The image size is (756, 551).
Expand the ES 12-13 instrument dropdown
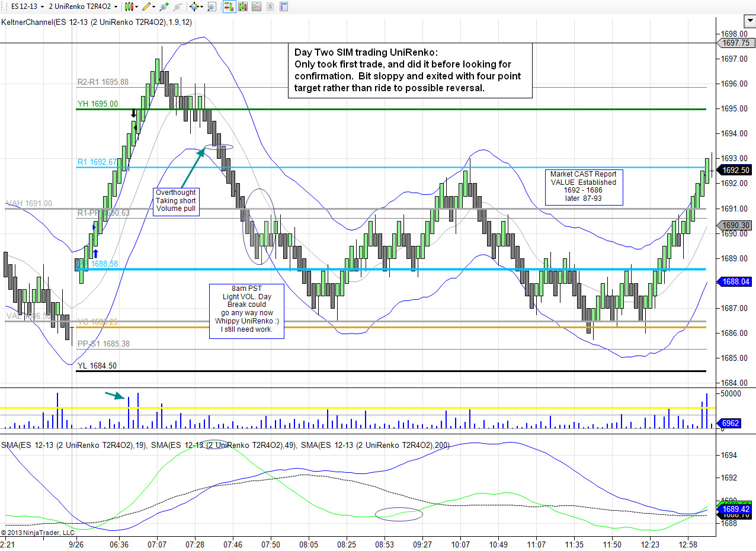pos(42,7)
